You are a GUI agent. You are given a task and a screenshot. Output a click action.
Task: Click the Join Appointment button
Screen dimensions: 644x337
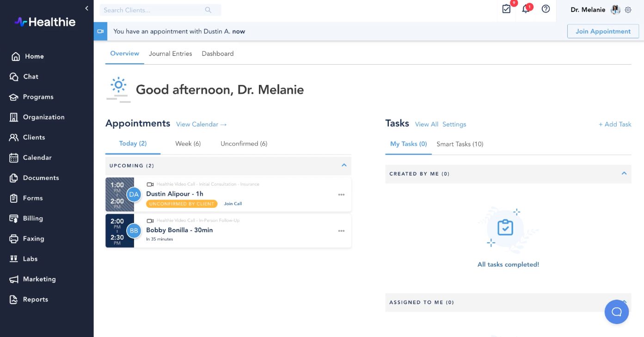click(603, 31)
